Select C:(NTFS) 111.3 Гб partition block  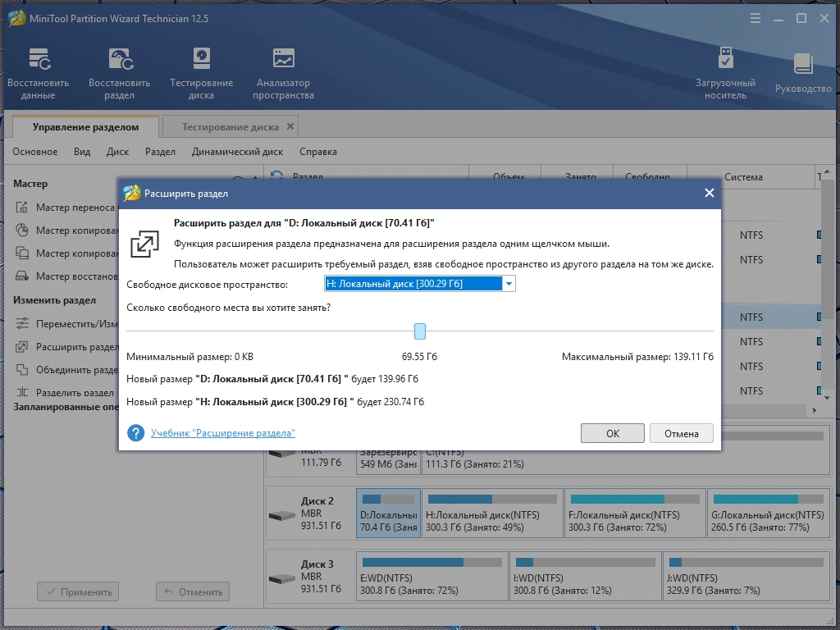[x=626, y=462]
